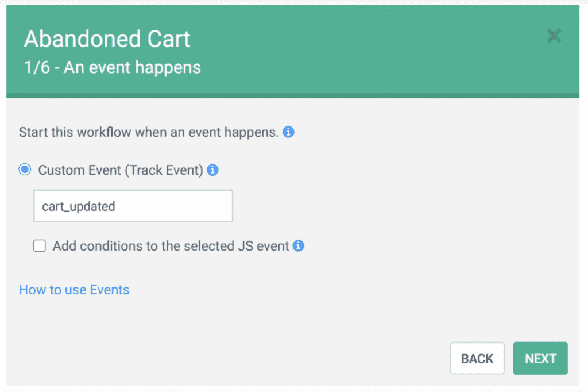Open the 'How to use Events' link
The image size is (588, 392).
coord(74,290)
